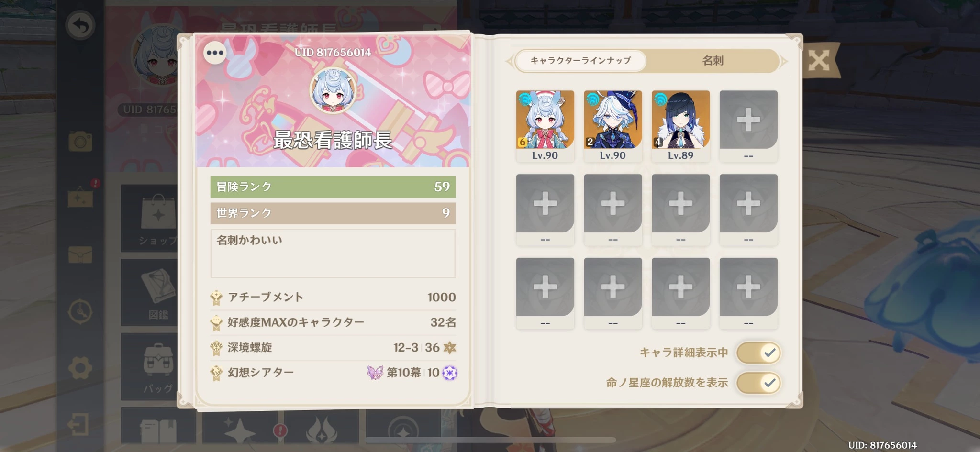Close the profile book with the X

coord(819,61)
